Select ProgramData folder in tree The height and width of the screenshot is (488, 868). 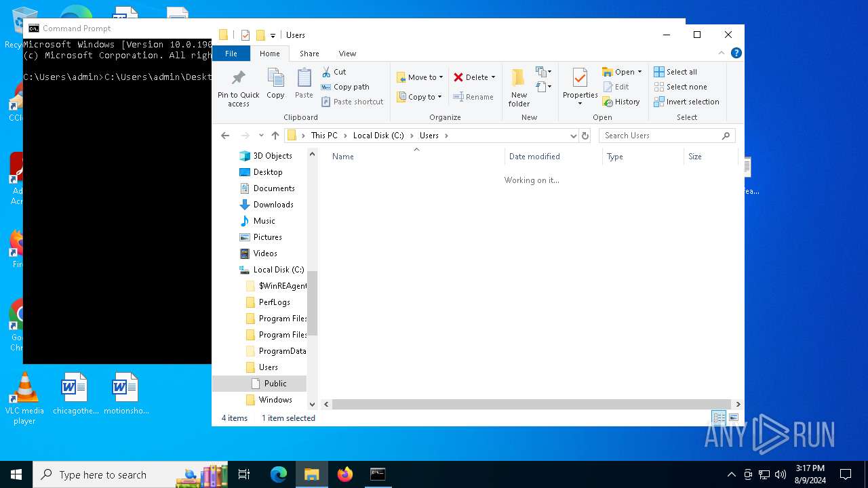pos(282,351)
